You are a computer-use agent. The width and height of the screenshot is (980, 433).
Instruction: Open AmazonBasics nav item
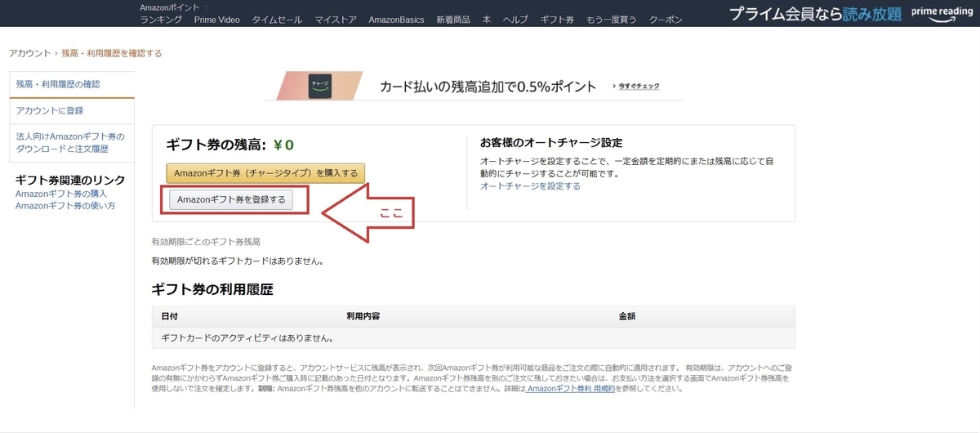pyautogui.click(x=396, y=20)
